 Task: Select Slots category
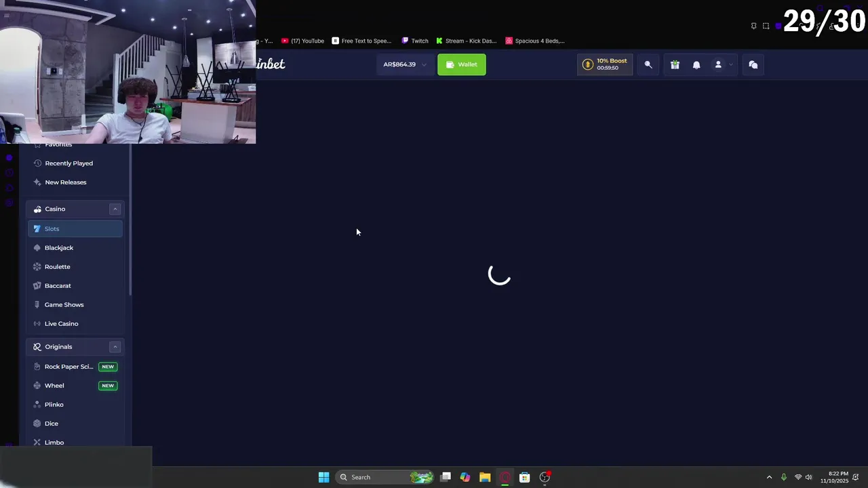pos(75,228)
